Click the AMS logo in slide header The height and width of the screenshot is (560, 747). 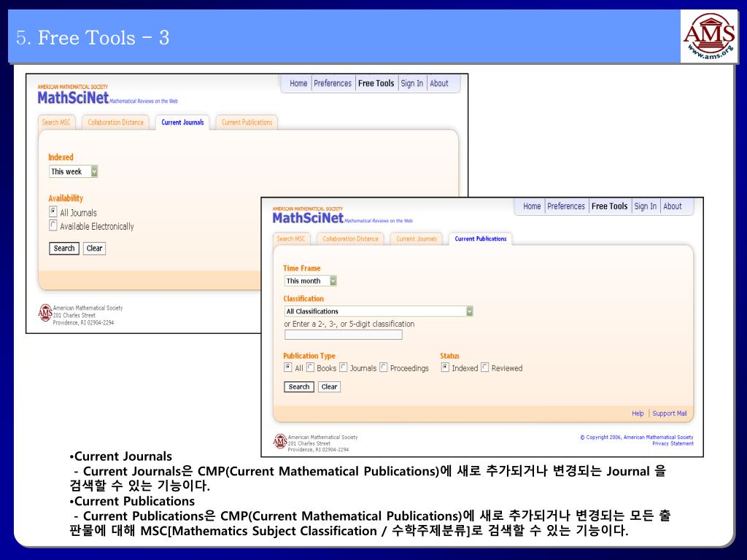(x=709, y=36)
